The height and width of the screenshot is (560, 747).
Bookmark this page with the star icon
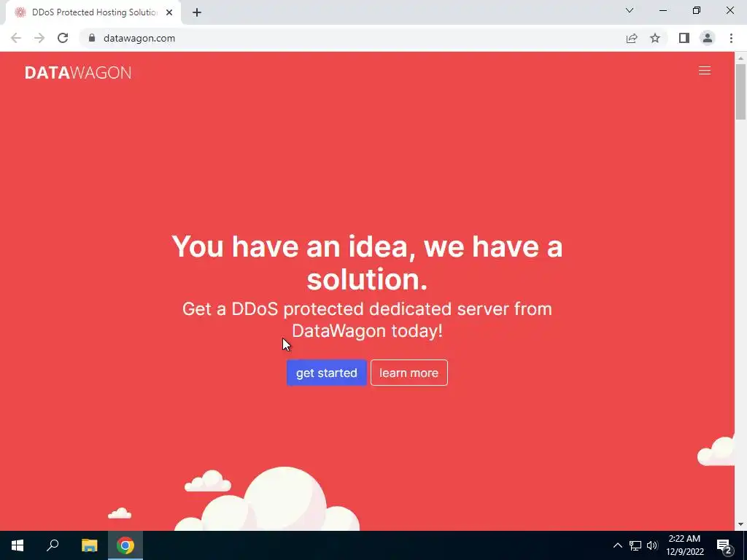pyautogui.click(x=655, y=38)
